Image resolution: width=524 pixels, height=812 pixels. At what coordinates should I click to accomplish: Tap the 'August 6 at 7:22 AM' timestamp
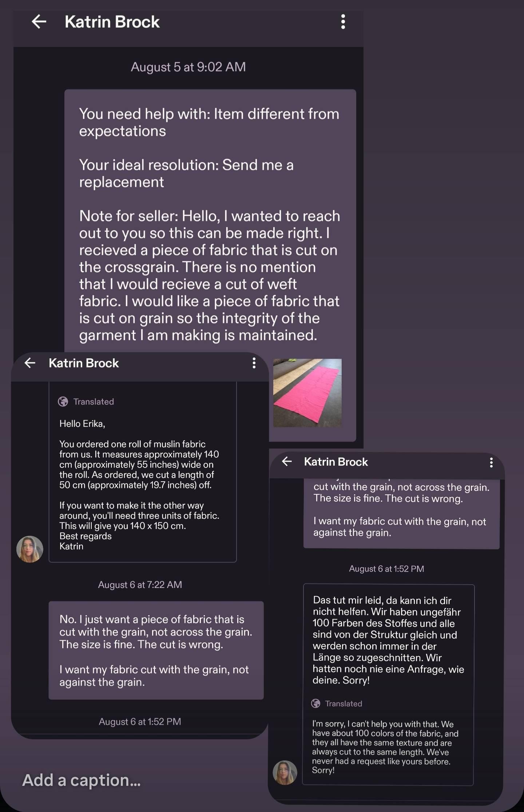140,585
